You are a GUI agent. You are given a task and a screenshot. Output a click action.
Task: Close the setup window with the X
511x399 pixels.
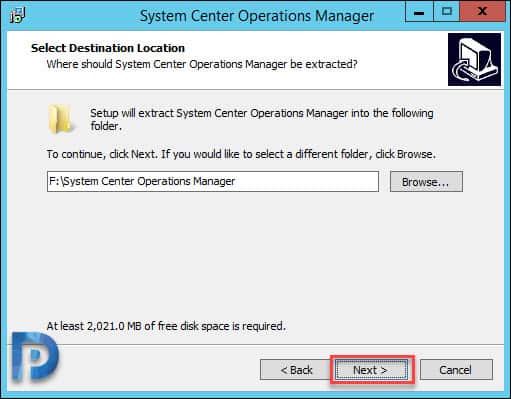pos(482,12)
